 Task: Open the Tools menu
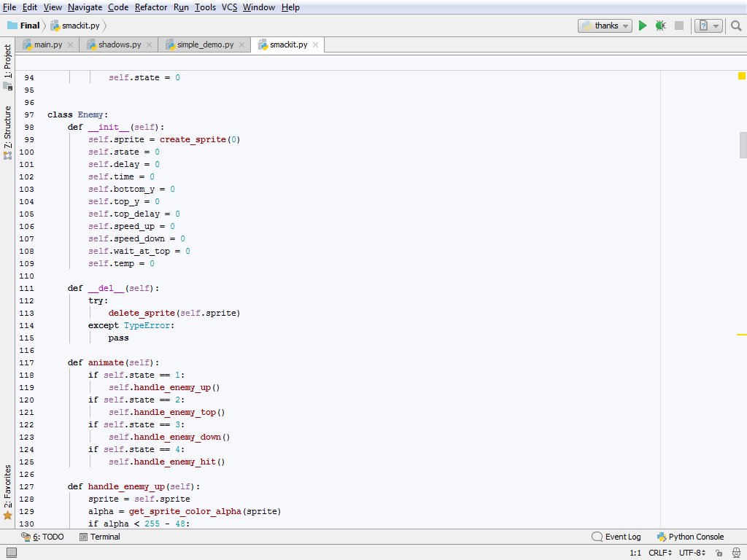pyautogui.click(x=205, y=7)
